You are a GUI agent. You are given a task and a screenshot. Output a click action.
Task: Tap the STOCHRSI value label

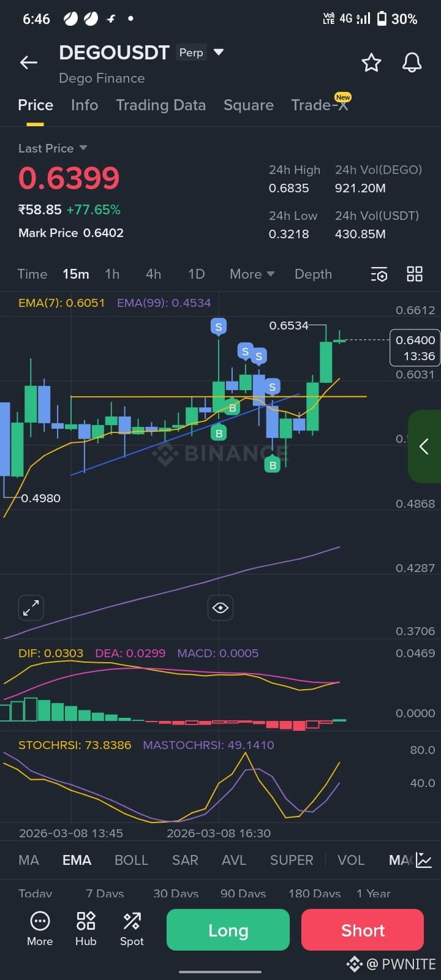pos(75,745)
